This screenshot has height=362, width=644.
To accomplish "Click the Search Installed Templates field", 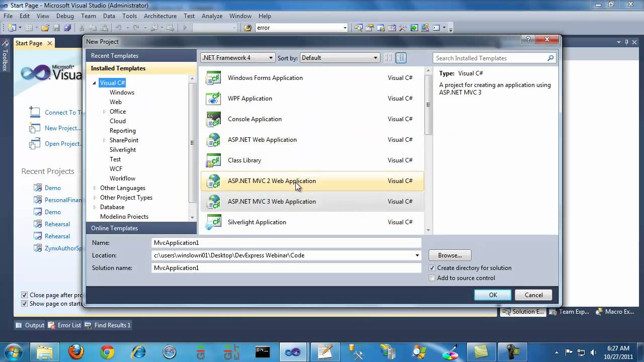I will (x=490, y=58).
